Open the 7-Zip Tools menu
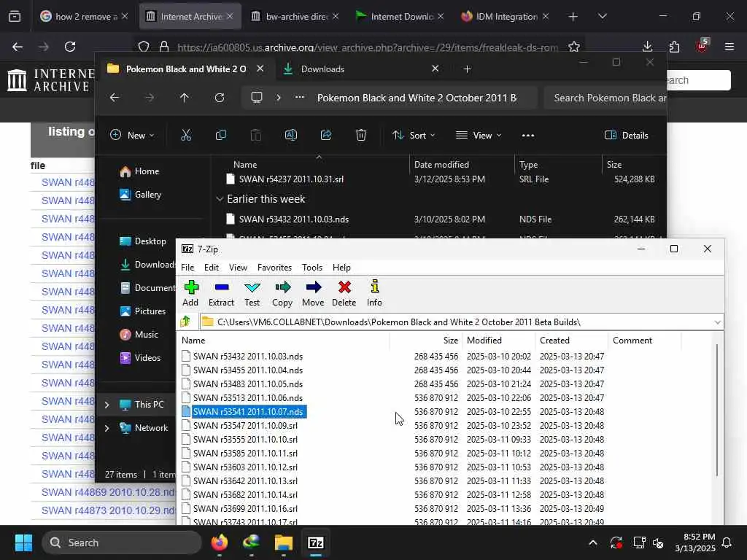Viewport: 747px width, 560px height. pos(312,268)
